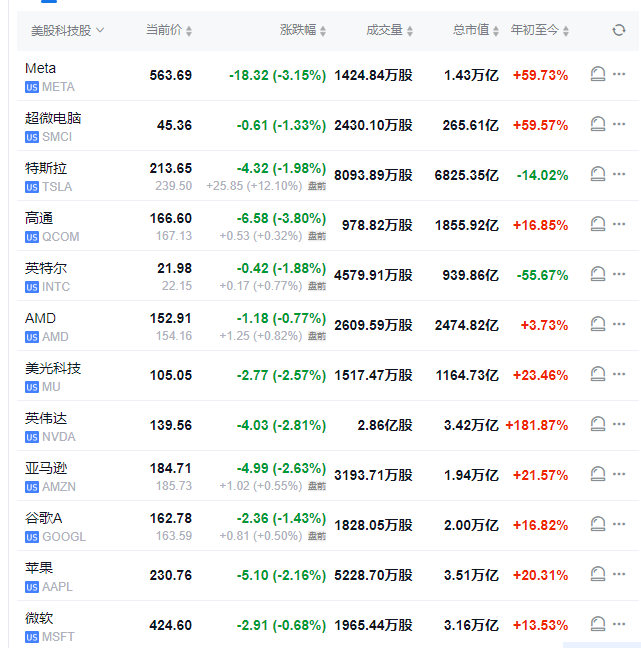Image resolution: width=641 pixels, height=648 pixels.
Task: Set a price alert bell for 超微电脑
Action: coord(598,124)
